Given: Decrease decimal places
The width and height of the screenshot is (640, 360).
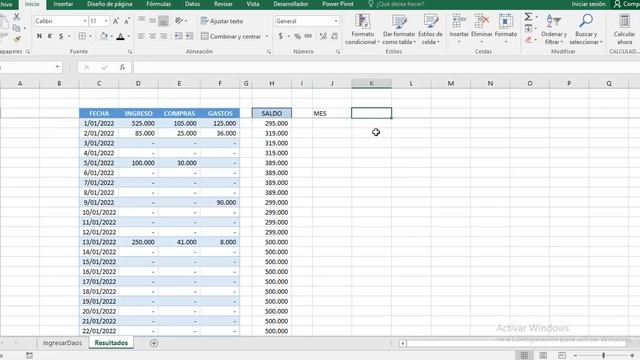Looking at the screenshot, I should 334,36.
